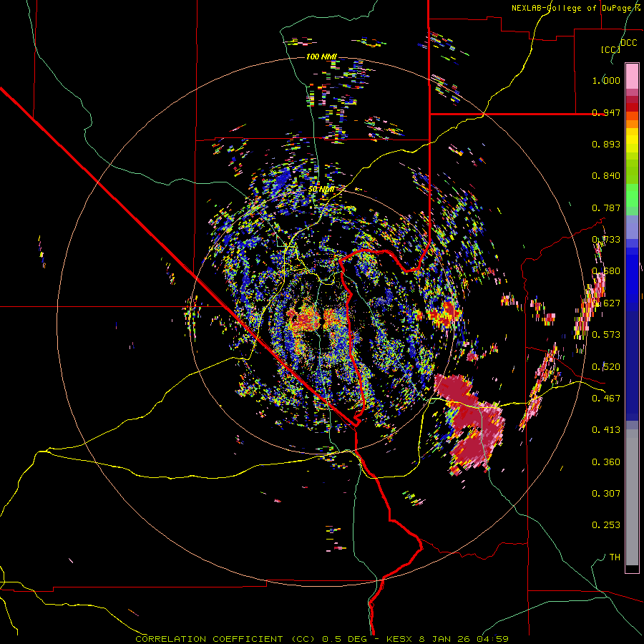The image size is (644, 644).
Task: Click the 0.947 color scale value
Action: [606, 112]
